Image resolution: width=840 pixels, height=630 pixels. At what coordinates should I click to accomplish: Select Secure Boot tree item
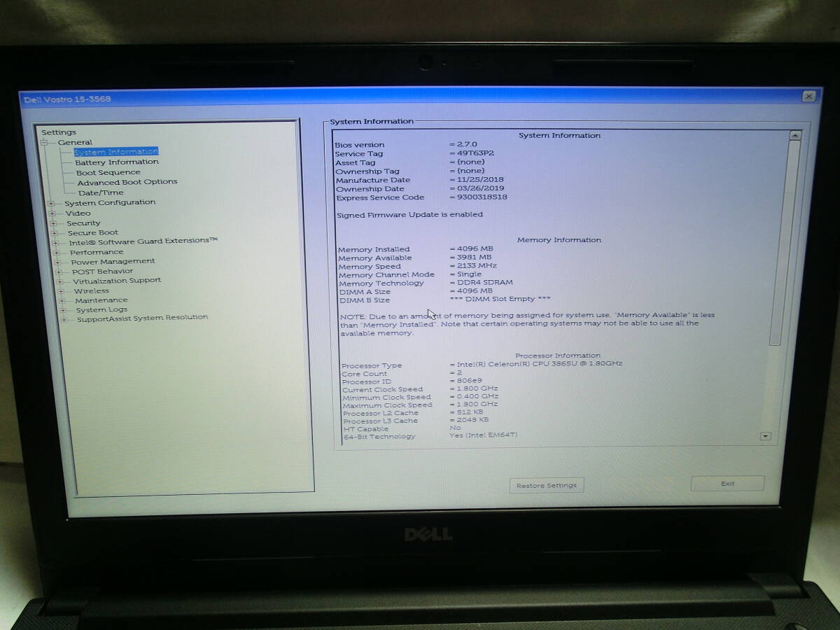click(93, 232)
